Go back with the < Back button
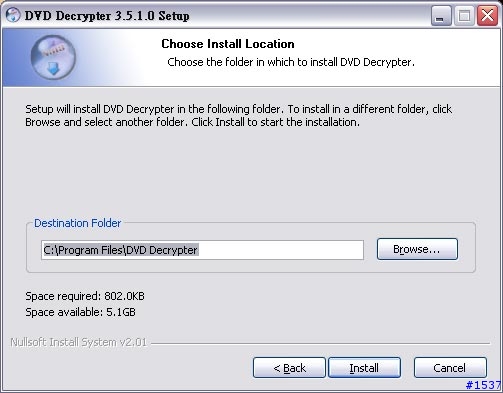Screen dimensions: 503x393 tap(289, 368)
